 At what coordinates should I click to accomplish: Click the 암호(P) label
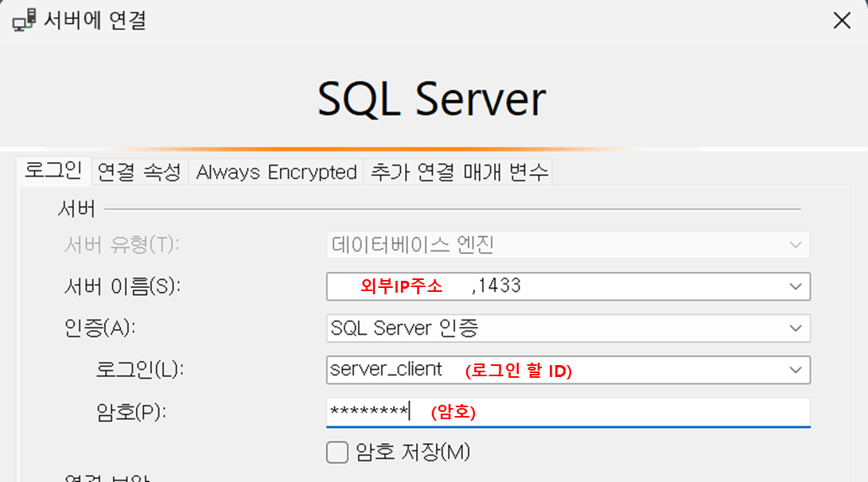(x=131, y=412)
